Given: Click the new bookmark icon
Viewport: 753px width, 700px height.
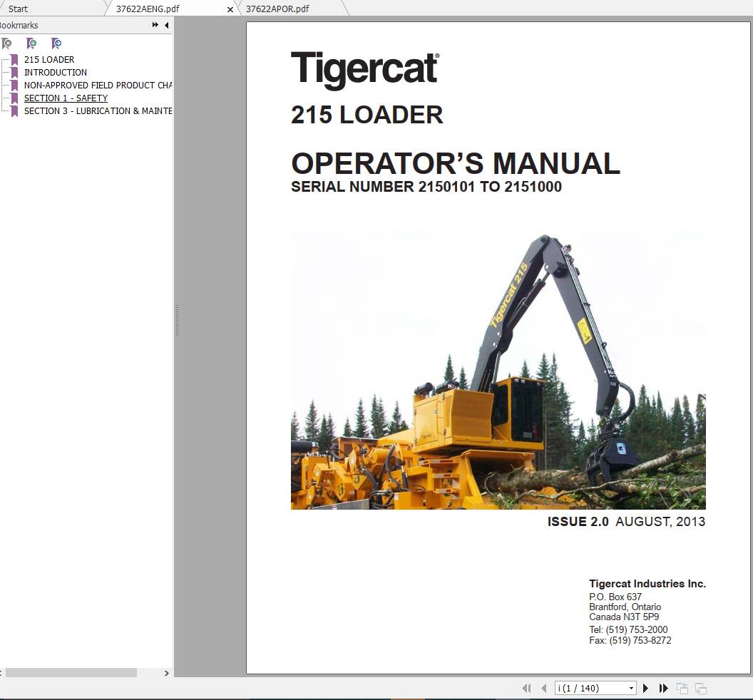Looking at the screenshot, I should pyautogui.click(x=31, y=43).
